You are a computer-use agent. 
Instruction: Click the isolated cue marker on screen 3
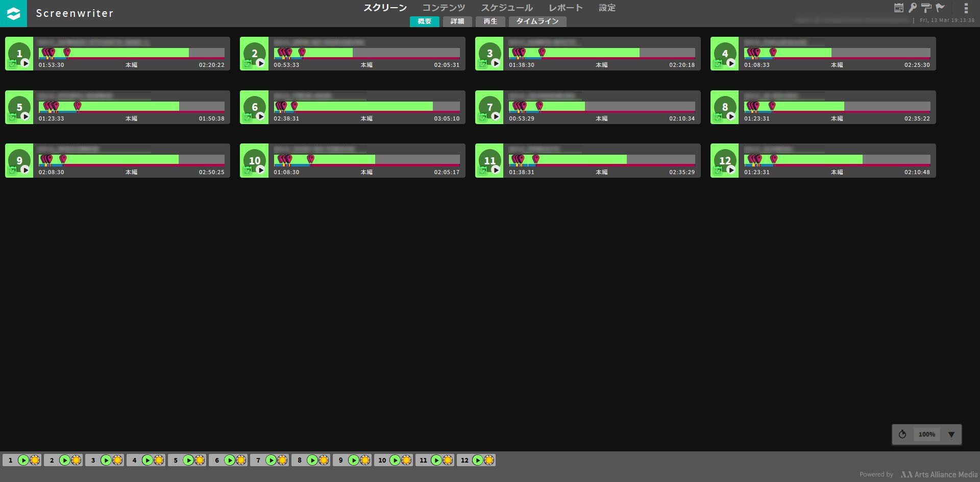542,52
